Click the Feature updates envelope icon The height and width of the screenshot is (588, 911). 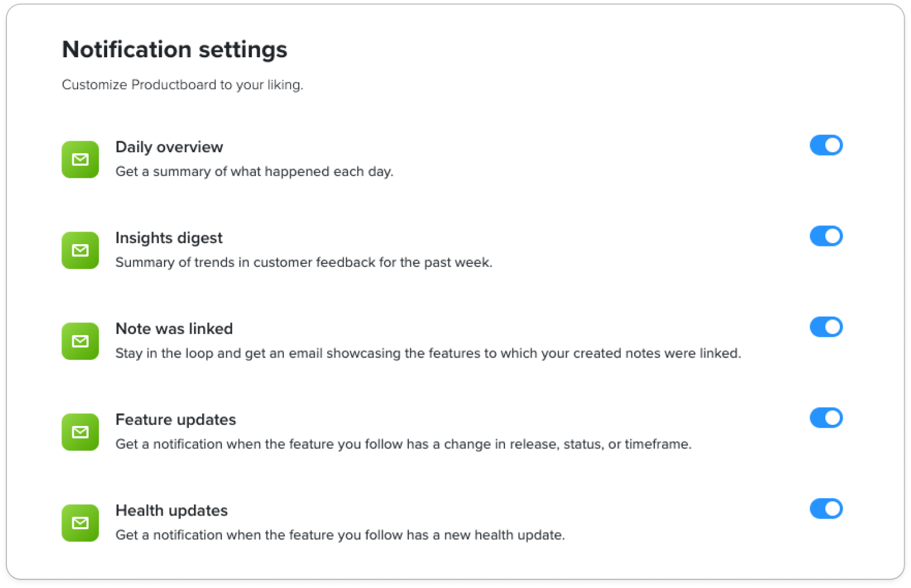(81, 432)
